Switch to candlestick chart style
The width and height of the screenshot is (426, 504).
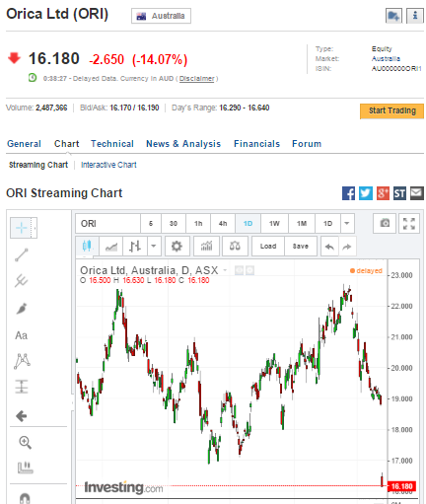[87, 246]
